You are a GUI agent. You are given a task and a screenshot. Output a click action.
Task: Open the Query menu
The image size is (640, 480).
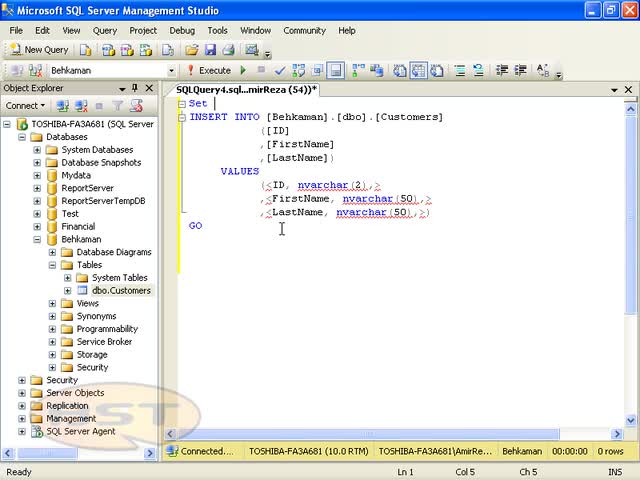click(x=104, y=30)
